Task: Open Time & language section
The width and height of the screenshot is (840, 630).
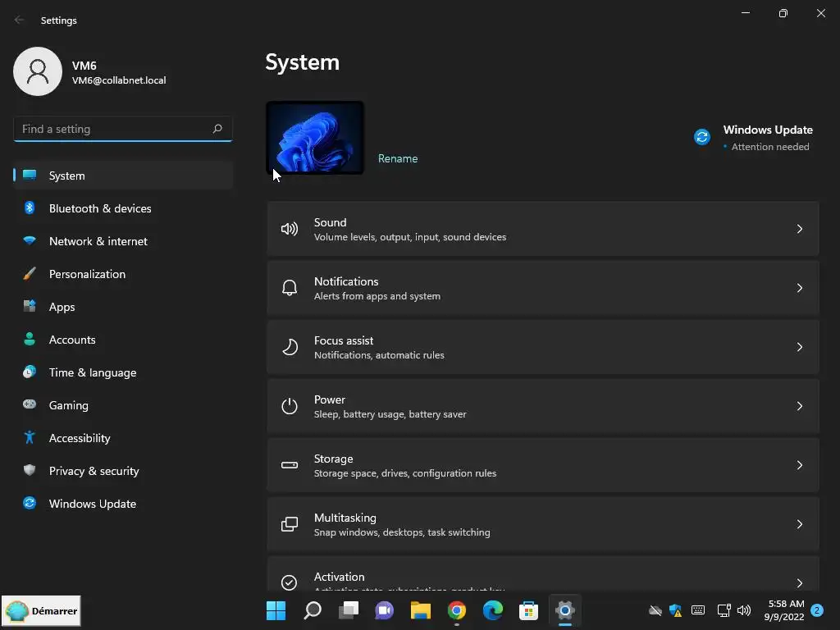Action: coord(123,372)
